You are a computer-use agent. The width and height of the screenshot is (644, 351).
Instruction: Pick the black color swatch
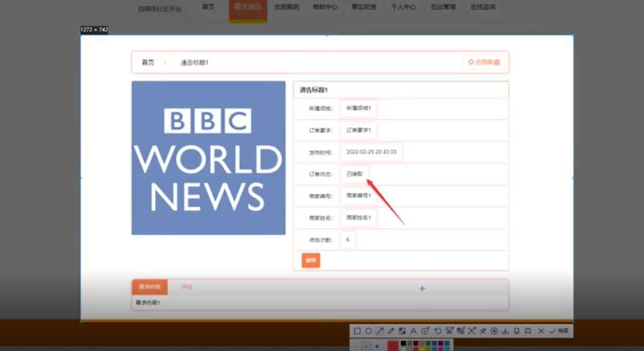403,343
